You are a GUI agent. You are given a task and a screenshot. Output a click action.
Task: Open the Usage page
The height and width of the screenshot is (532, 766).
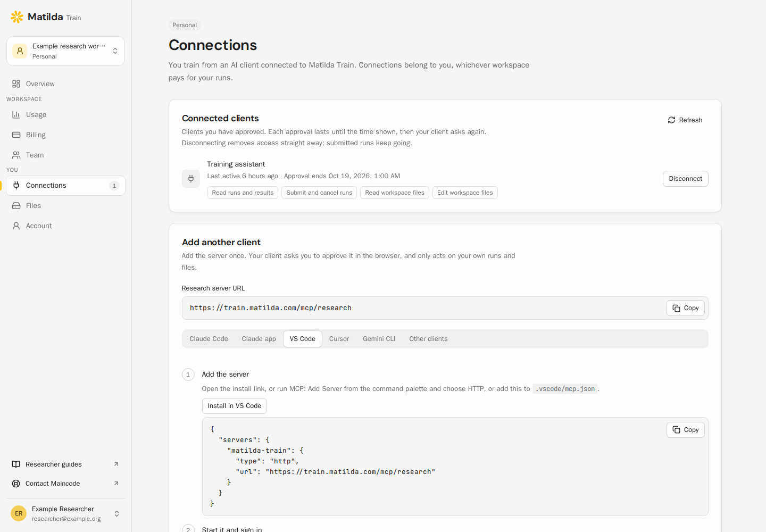66,114
